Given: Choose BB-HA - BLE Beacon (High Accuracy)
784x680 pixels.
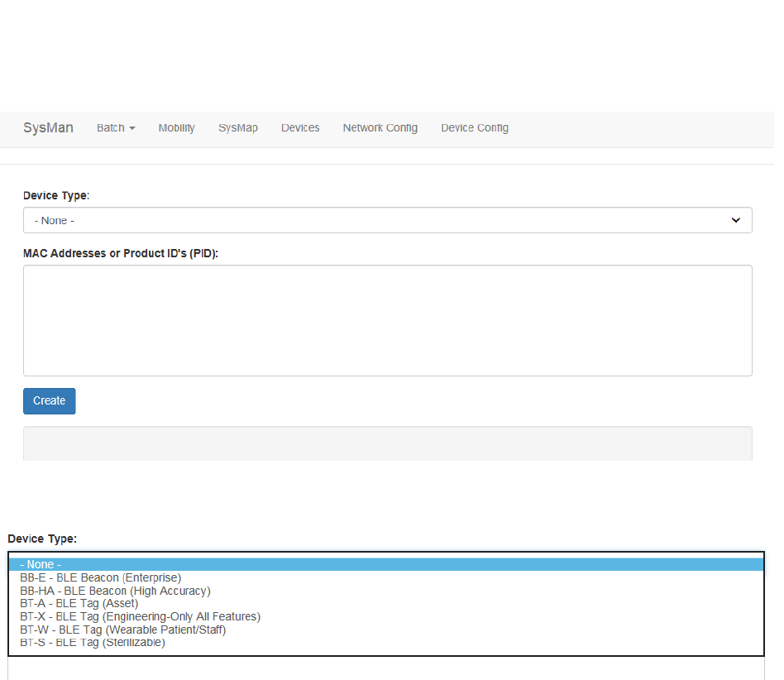Looking at the screenshot, I should click(386, 591).
